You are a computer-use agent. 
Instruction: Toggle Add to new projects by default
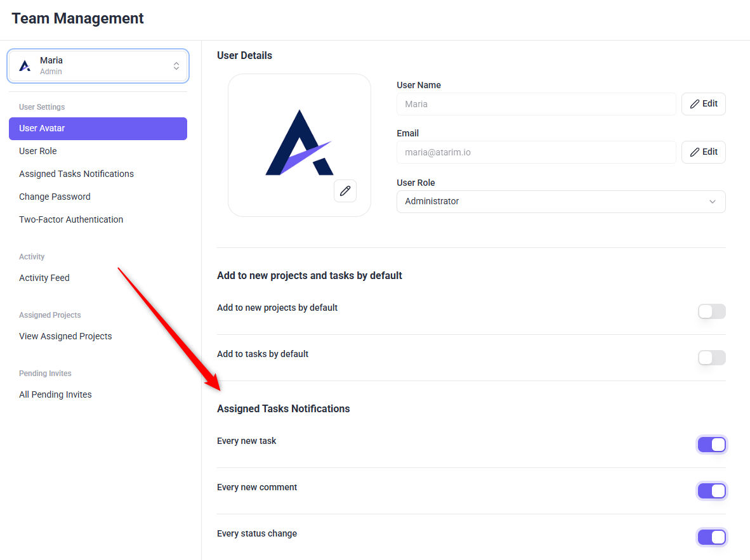[711, 311]
